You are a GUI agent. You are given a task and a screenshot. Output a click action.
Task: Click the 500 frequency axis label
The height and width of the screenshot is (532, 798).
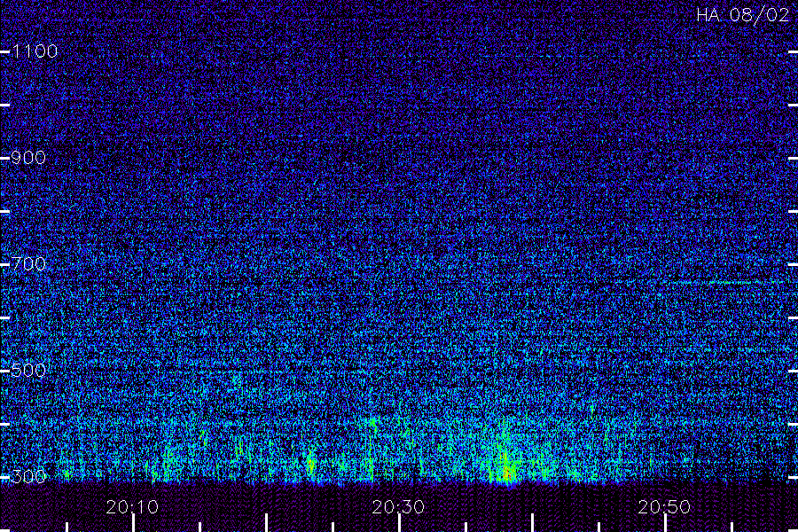pos(28,370)
